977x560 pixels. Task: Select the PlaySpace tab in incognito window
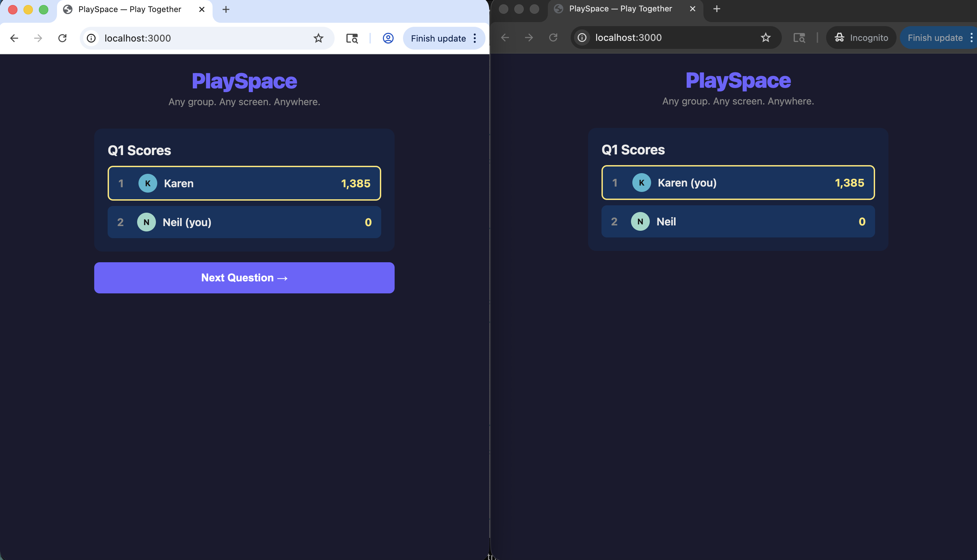tap(621, 9)
